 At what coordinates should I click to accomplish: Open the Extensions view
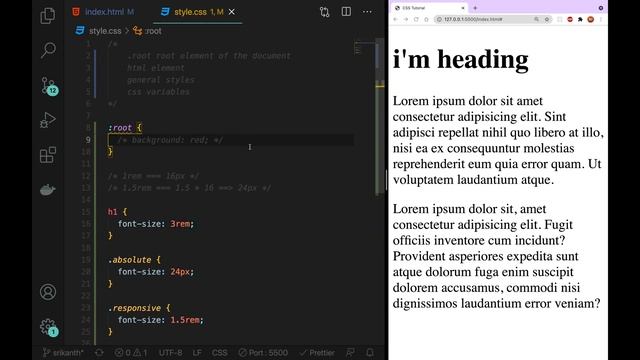pos(48,155)
